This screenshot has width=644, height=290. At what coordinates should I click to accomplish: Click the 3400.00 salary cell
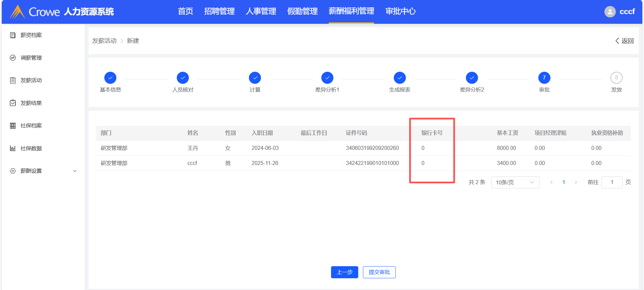[506, 163]
